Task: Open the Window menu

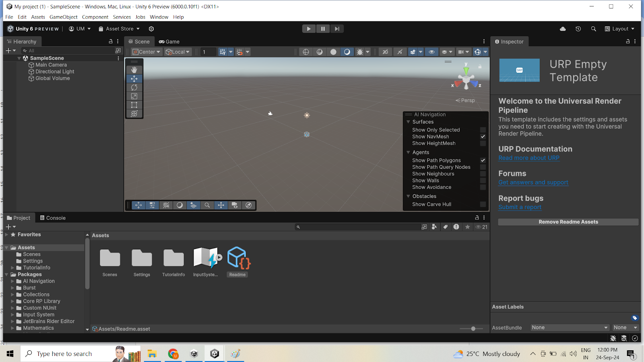Action: click(x=159, y=17)
